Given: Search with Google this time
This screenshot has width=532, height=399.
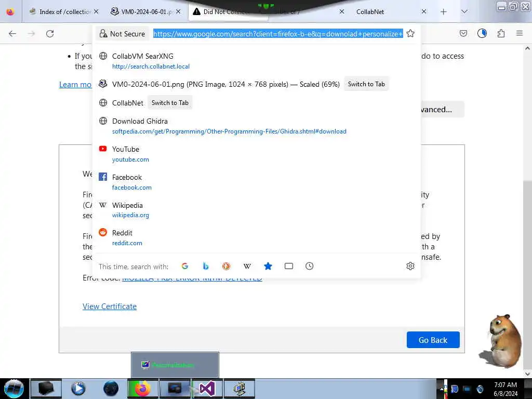Looking at the screenshot, I should pos(185,267).
